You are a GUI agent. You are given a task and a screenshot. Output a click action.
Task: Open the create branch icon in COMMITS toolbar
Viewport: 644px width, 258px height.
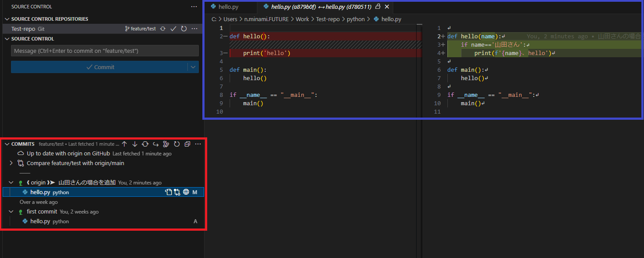pos(166,144)
